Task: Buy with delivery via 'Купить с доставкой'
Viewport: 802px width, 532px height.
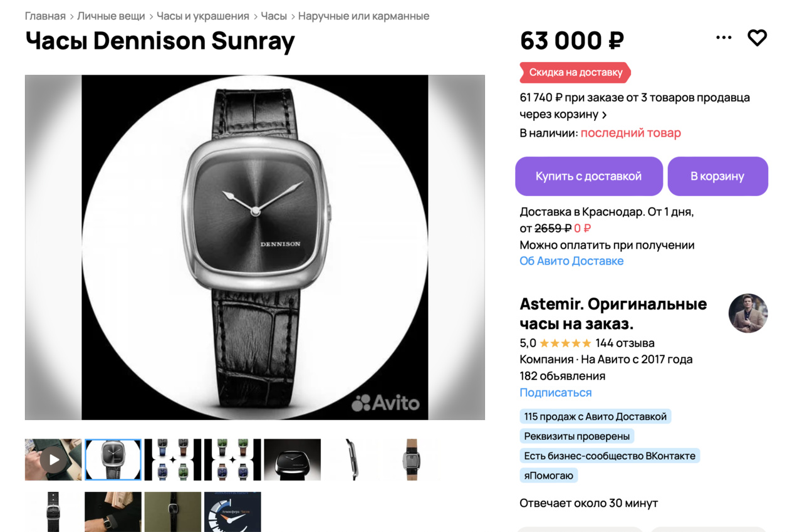Action: [589, 176]
